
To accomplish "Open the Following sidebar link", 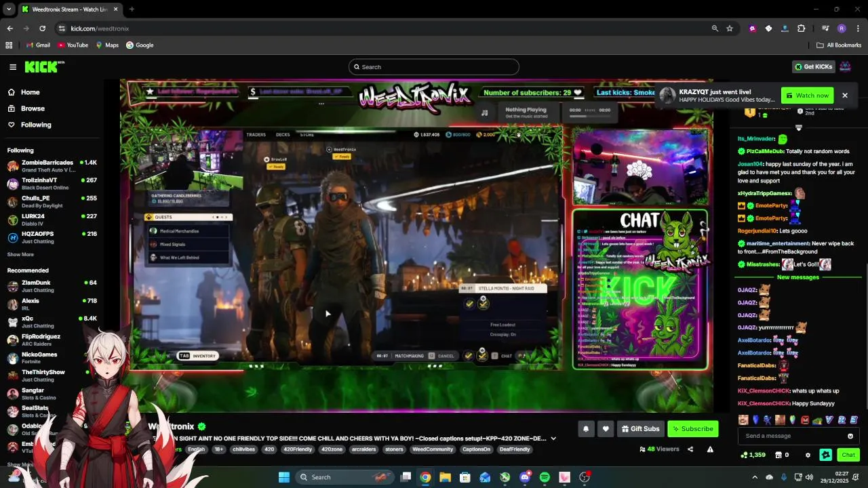I will [x=36, y=125].
